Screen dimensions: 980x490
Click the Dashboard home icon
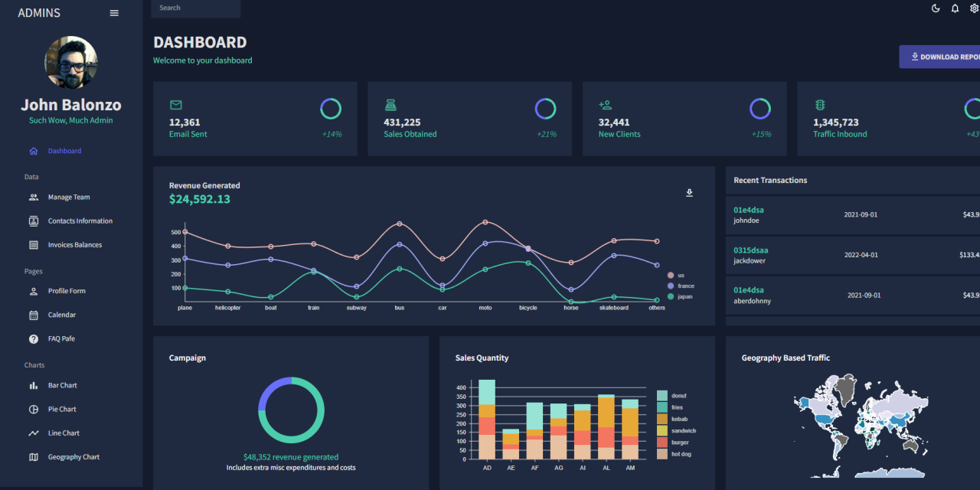(32, 151)
